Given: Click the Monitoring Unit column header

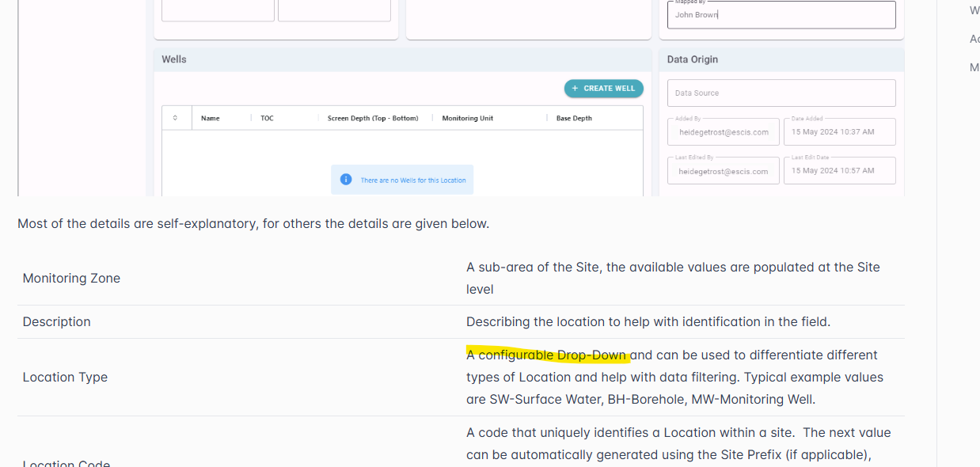Looking at the screenshot, I should click(467, 118).
